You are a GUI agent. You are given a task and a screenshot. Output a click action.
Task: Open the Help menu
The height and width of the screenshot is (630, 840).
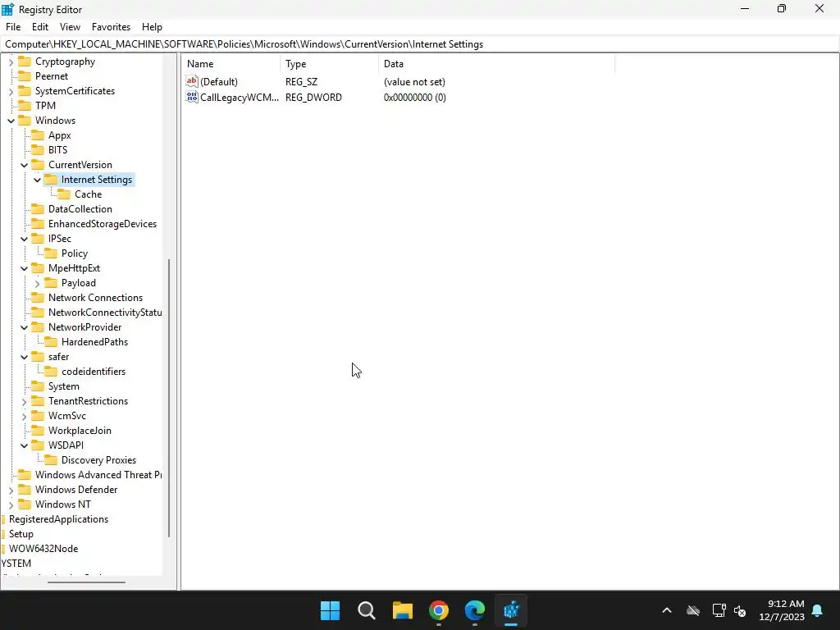(x=152, y=27)
